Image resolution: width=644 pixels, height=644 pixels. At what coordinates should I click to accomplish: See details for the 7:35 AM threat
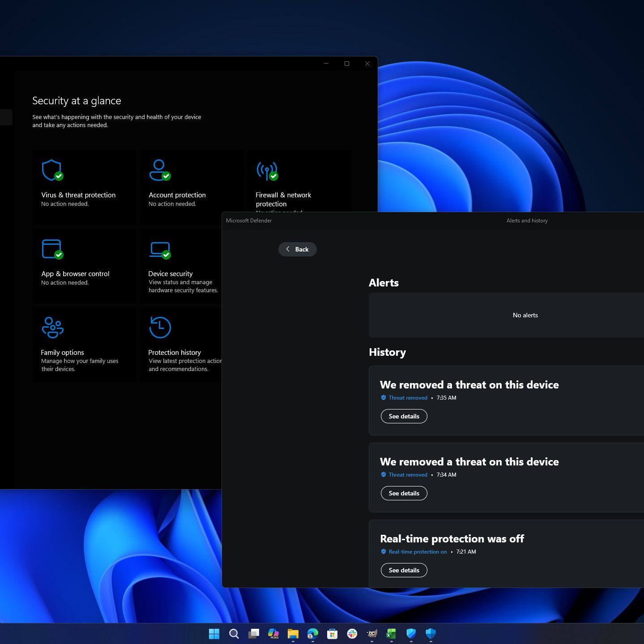pos(404,416)
